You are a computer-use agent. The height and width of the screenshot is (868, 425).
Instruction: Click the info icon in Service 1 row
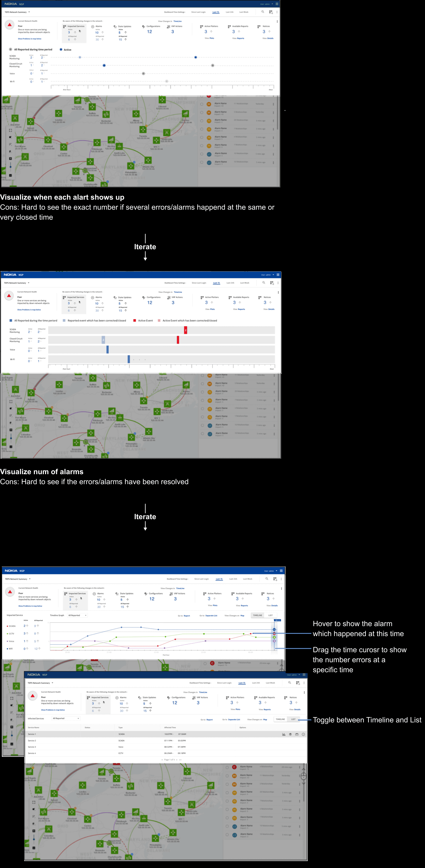[303, 734]
